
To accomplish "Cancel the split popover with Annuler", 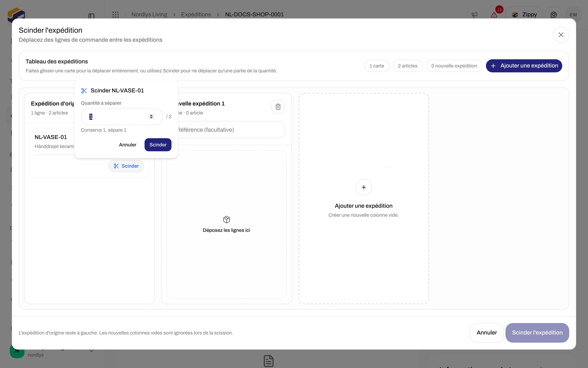I will (x=128, y=145).
